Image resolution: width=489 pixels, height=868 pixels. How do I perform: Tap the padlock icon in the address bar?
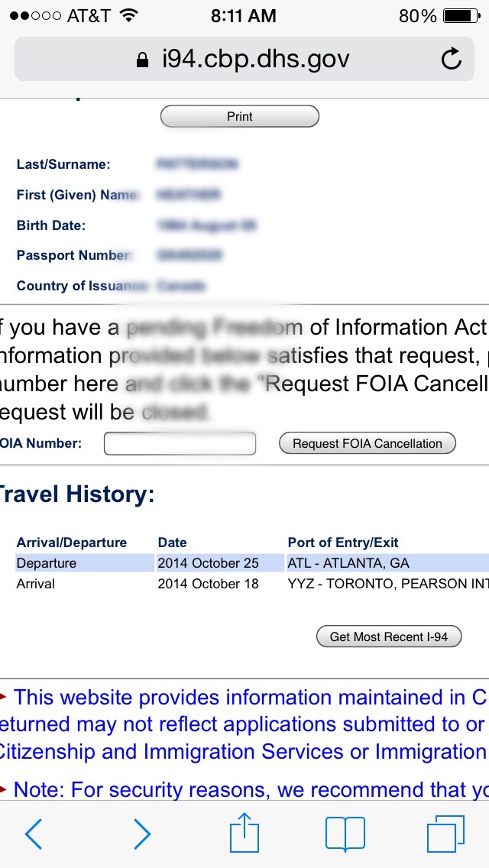(142, 60)
